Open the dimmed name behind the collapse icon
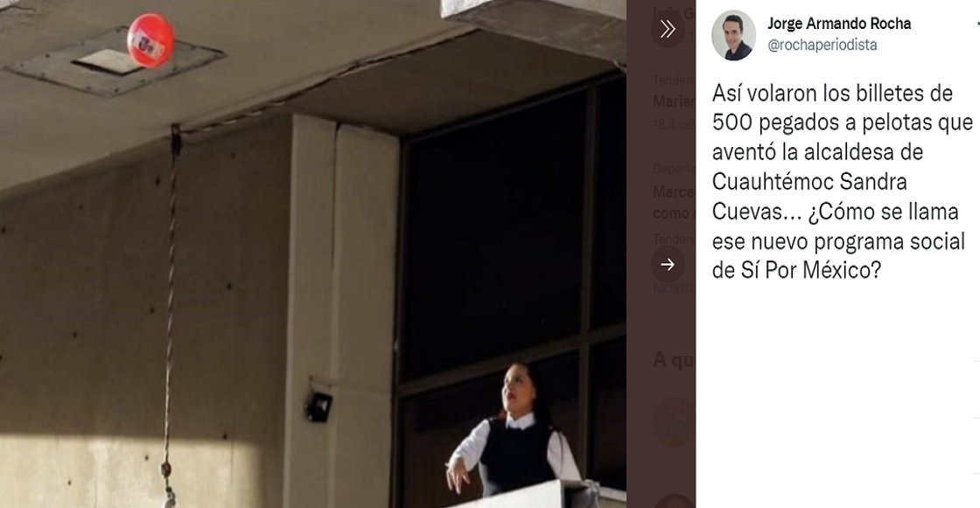The height and width of the screenshot is (508, 980). click(x=675, y=12)
